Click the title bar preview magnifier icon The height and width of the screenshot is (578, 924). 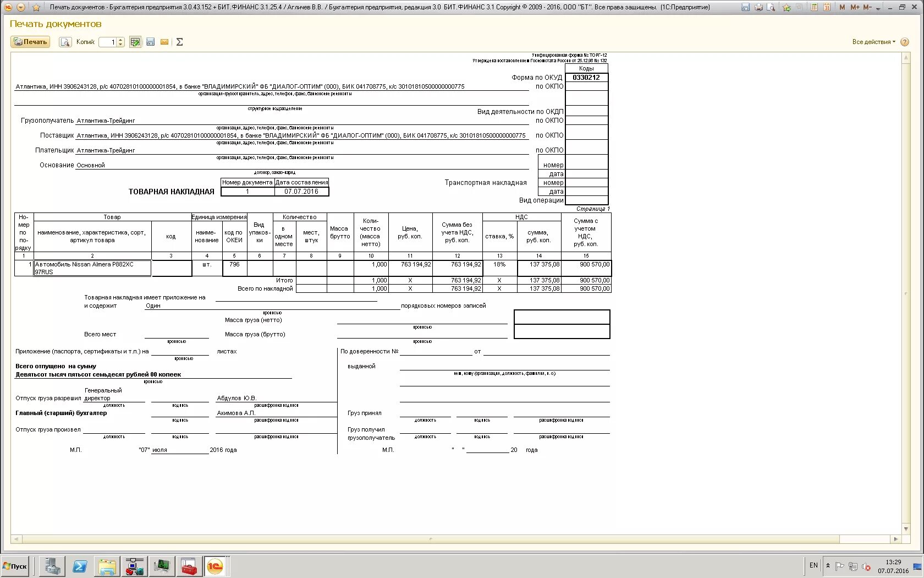tap(771, 7)
